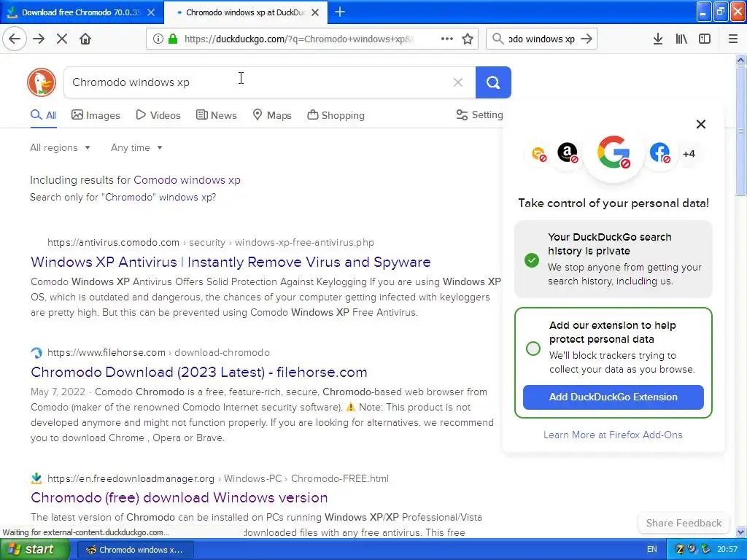Click the Comodo windows xp suggestion link
Screen dimensions: 747x560
click(x=187, y=180)
